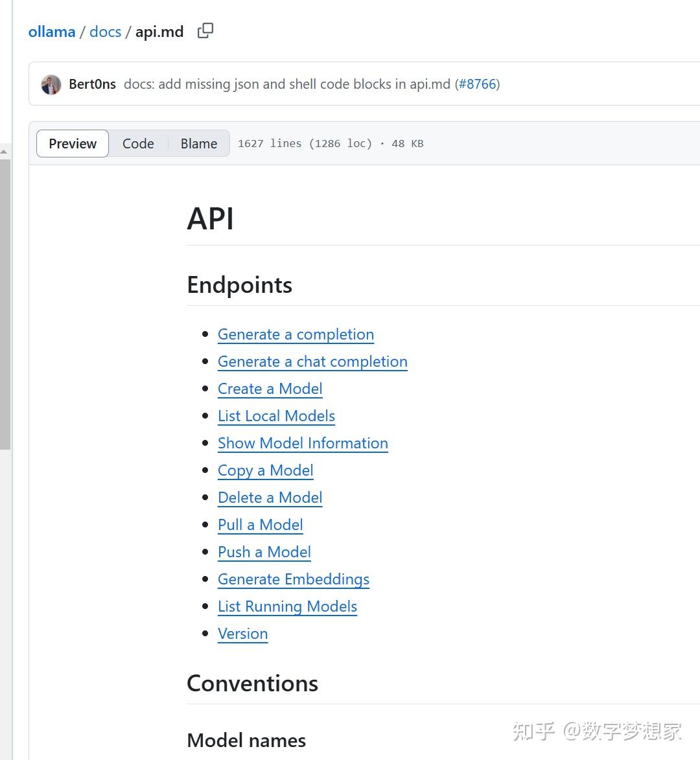Open the ollama repository breadcrumb link
Viewport: 700px width, 760px height.
(52, 32)
